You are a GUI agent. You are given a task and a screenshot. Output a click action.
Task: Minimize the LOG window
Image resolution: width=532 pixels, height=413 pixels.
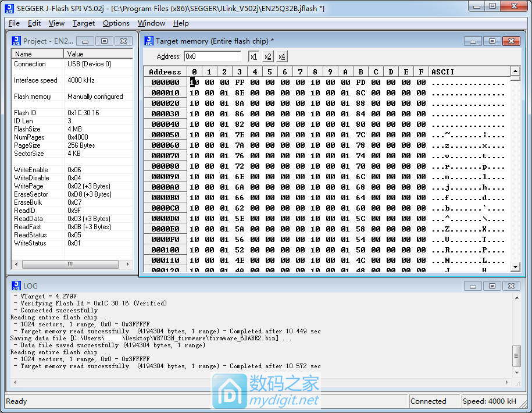[473, 286]
